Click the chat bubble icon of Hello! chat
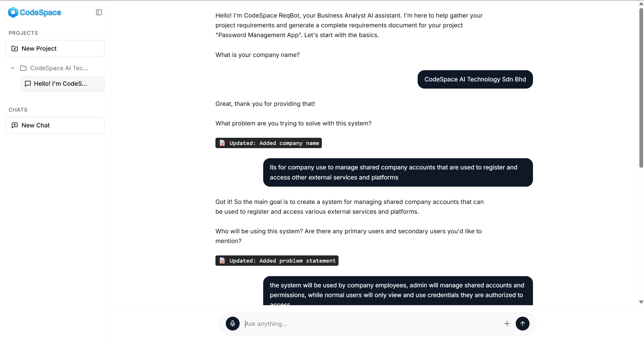This screenshot has width=644, height=344. 28,84
